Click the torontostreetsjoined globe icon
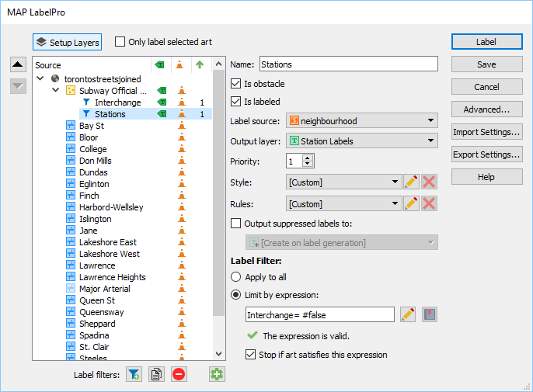 pyautogui.click(x=55, y=79)
